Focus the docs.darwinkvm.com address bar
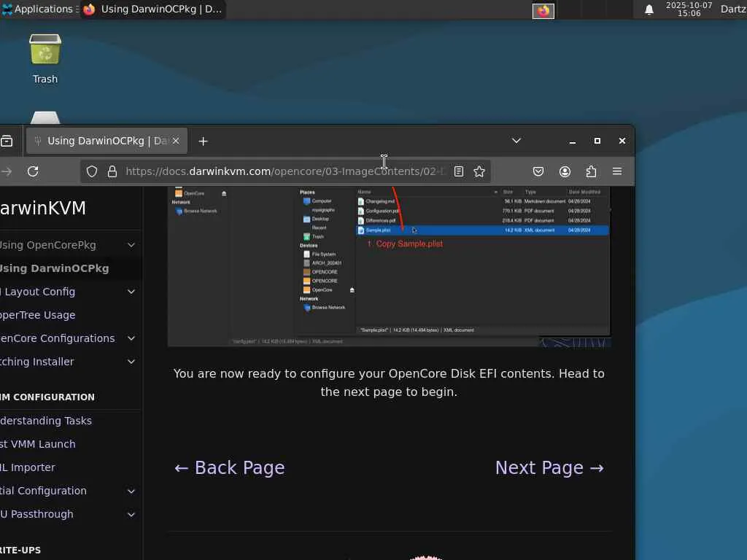This screenshot has width=747, height=560. [284, 171]
